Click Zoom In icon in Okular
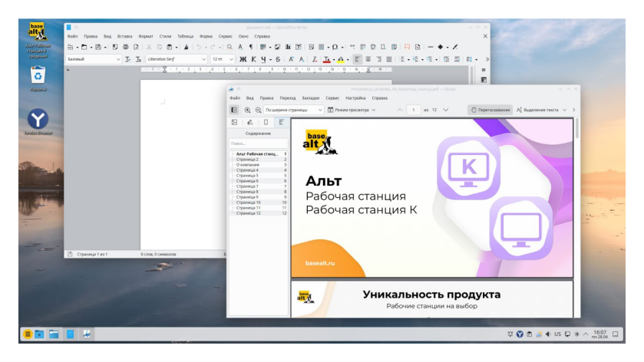Image resolution: width=644 pixels, height=362 pixels. pyautogui.click(x=247, y=110)
